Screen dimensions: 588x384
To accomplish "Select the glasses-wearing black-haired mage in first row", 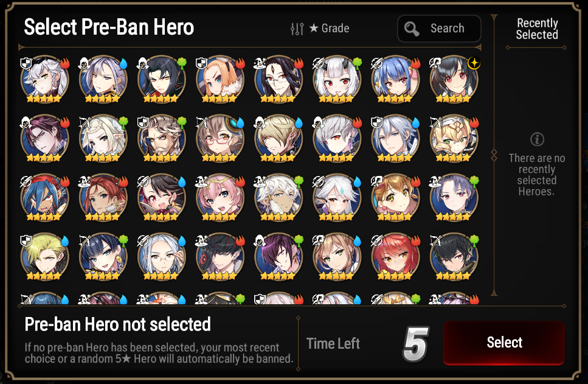I will [x=278, y=80].
